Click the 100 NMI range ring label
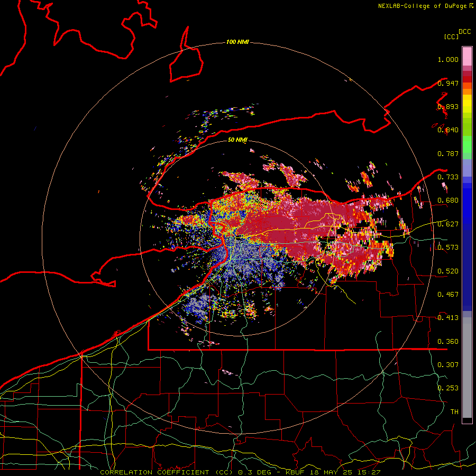 (237, 42)
